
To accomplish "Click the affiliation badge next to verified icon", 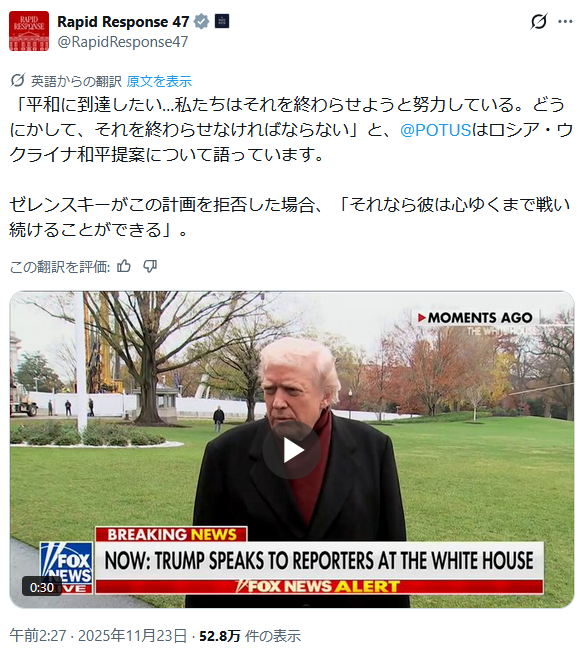I will (222, 21).
